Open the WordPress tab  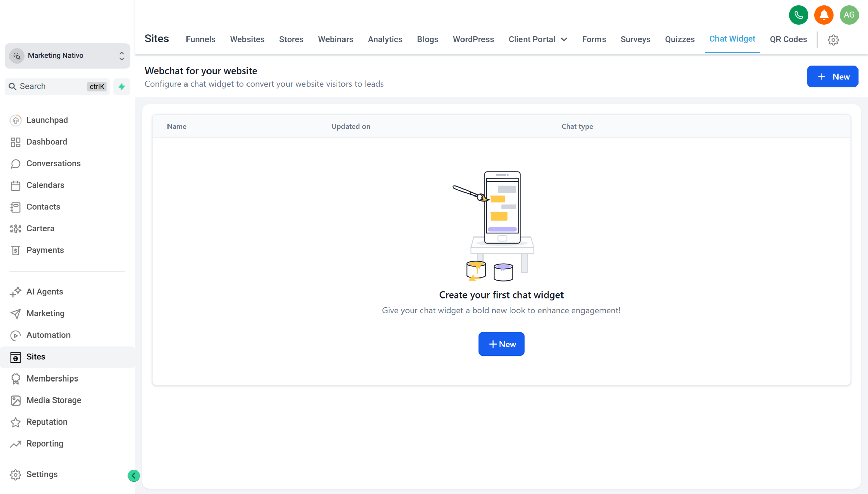pyautogui.click(x=473, y=39)
